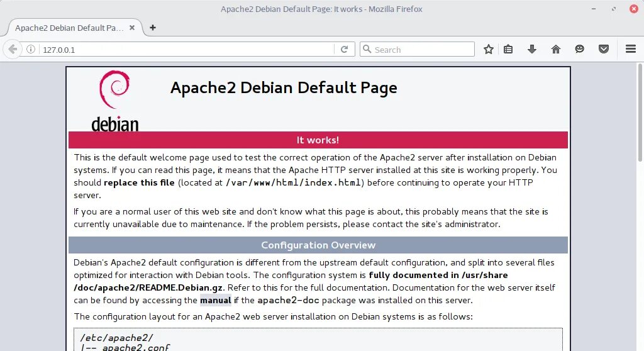Click the bold replace this file text

coord(139,182)
